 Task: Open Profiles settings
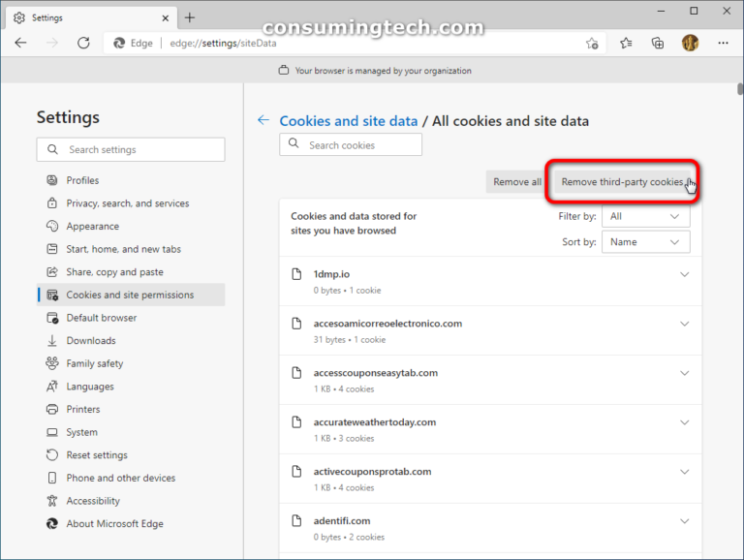(131, 180)
